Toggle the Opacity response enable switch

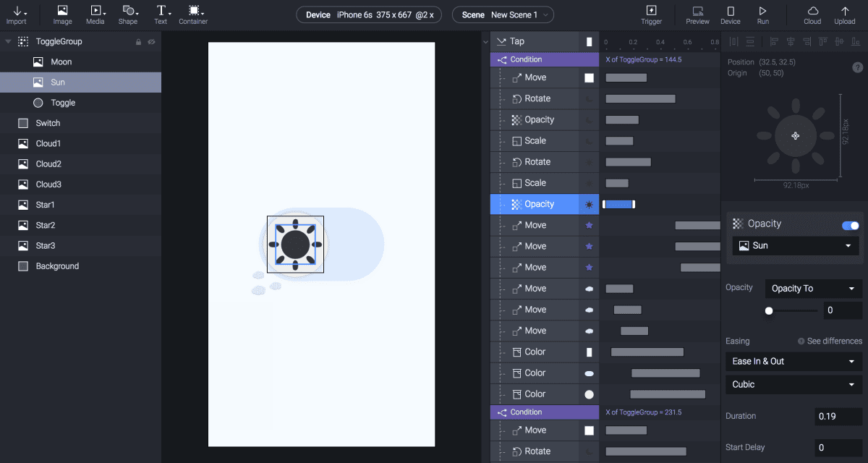click(851, 226)
